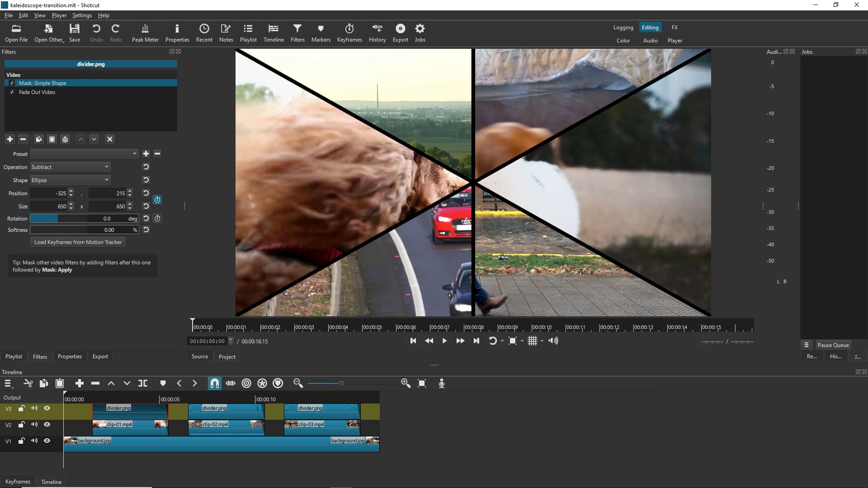The width and height of the screenshot is (868, 488).
Task: Uncheck the Fade Out Video filter
Action: (x=12, y=92)
